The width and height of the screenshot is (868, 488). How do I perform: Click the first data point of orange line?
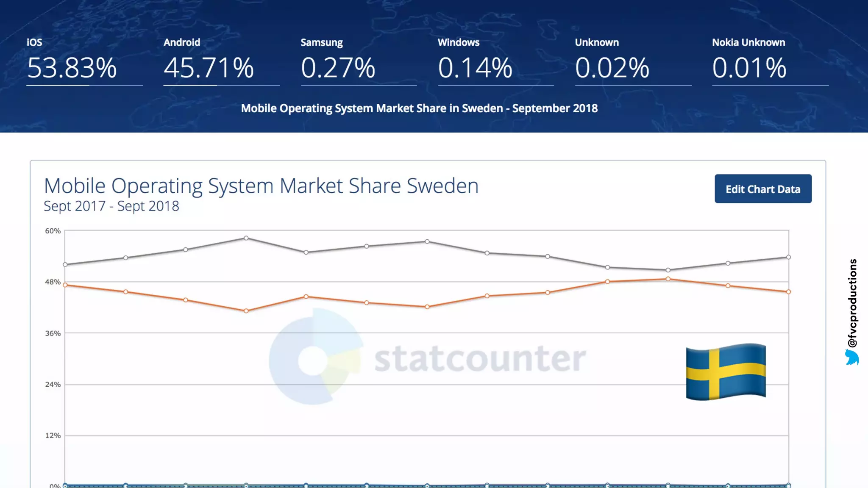point(65,285)
